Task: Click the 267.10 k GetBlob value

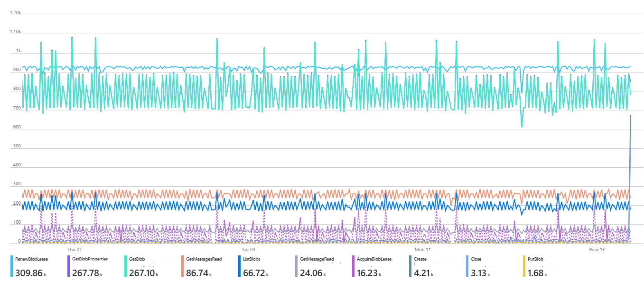Action: (x=144, y=273)
